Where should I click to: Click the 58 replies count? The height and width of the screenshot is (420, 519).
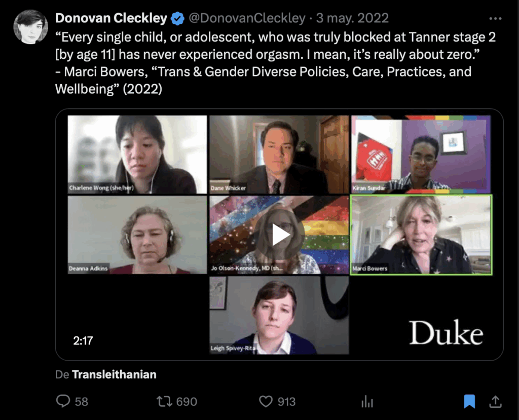point(82,401)
